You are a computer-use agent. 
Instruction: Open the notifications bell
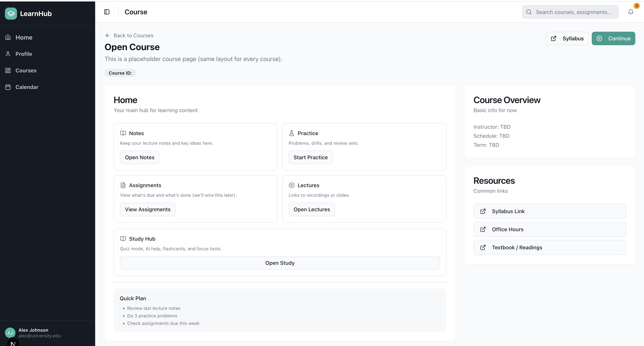(x=630, y=12)
